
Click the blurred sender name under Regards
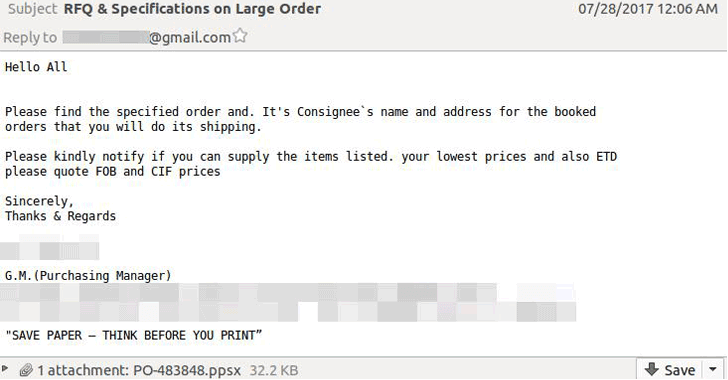point(49,247)
